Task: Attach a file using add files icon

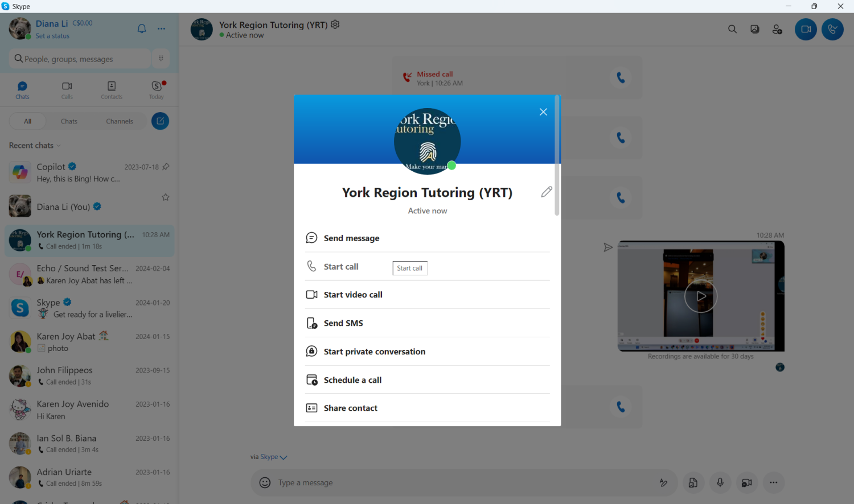Action: point(693,482)
